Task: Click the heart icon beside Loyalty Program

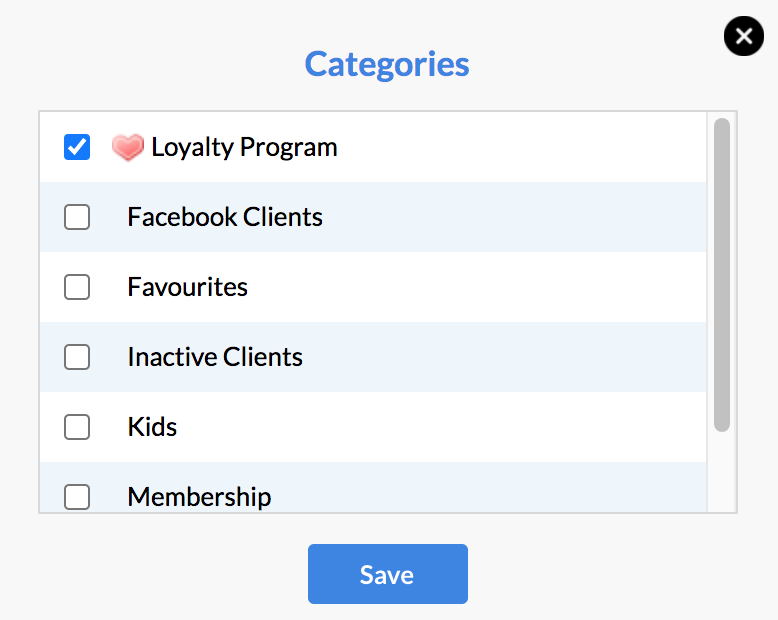Action: tap(128, 147)
